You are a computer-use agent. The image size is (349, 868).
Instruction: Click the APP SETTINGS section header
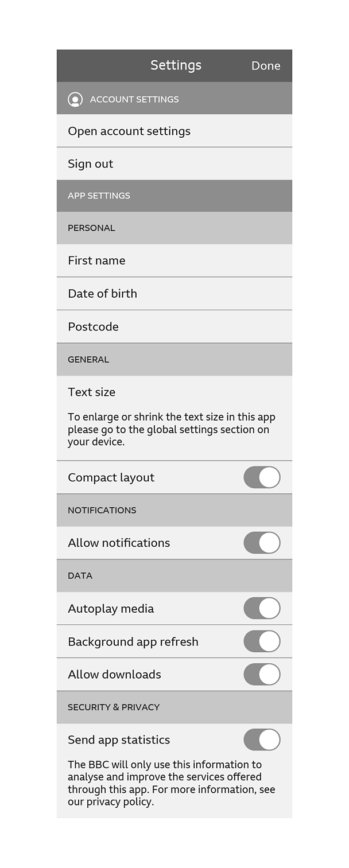(x=174, y=196)
